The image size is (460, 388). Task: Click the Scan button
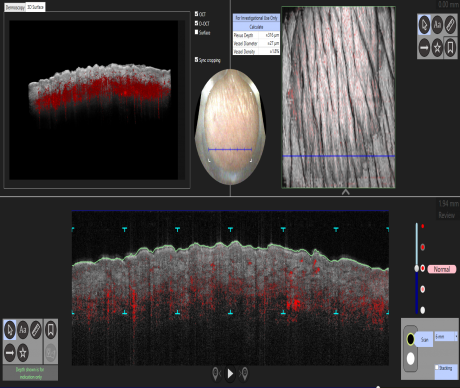pyautogui.click(x=424, y=339)
